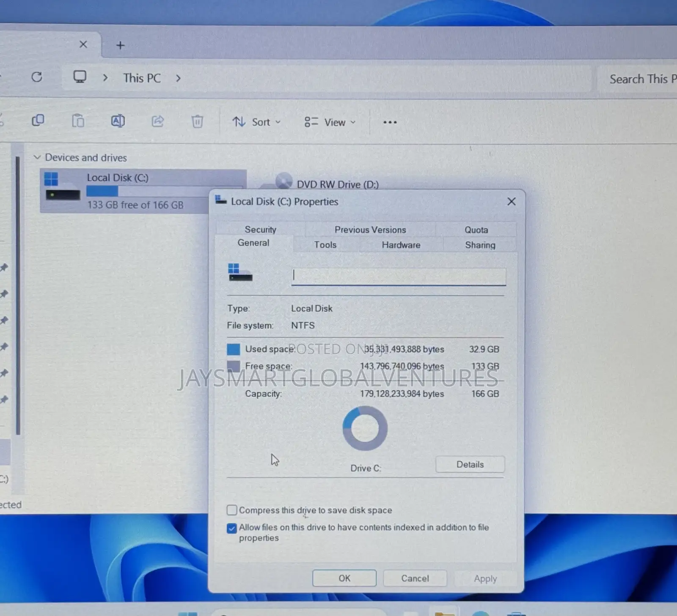Switch to the Tools tab
The image size is (677, 616).
point(325,245)
